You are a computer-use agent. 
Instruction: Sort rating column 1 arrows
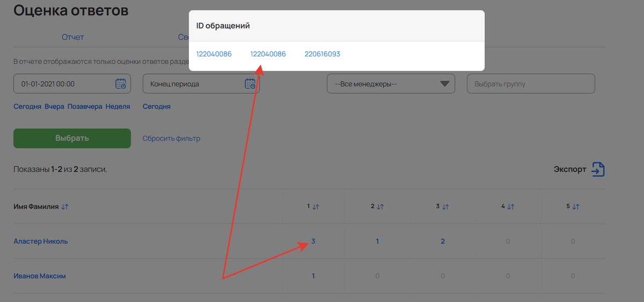click(x=316, y=207)
